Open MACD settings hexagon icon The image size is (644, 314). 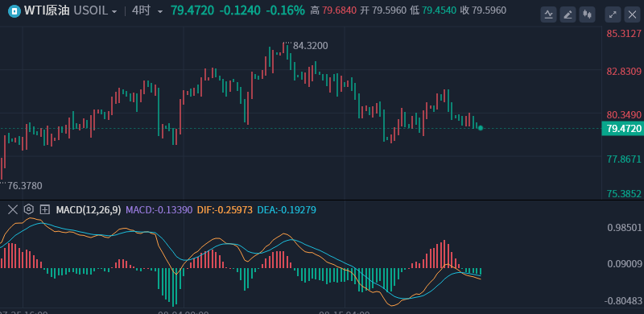tap(28, 209)
